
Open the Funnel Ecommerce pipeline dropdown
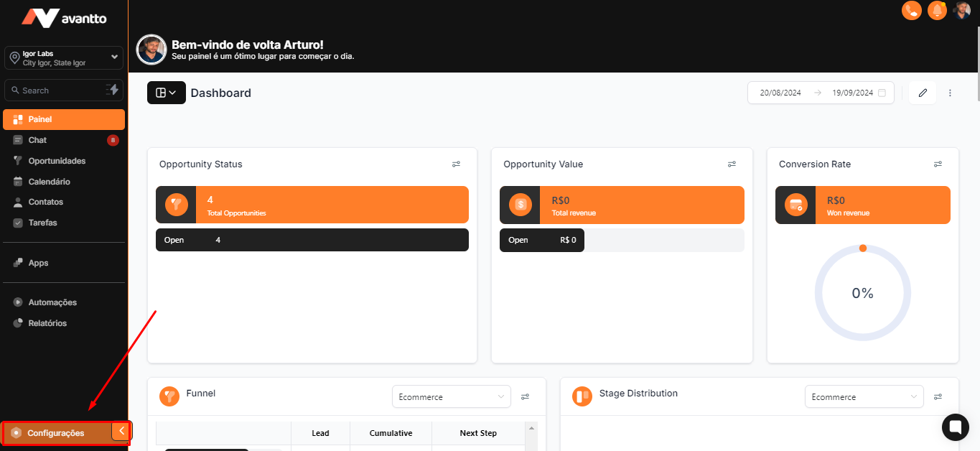click(x=451, y=396)
